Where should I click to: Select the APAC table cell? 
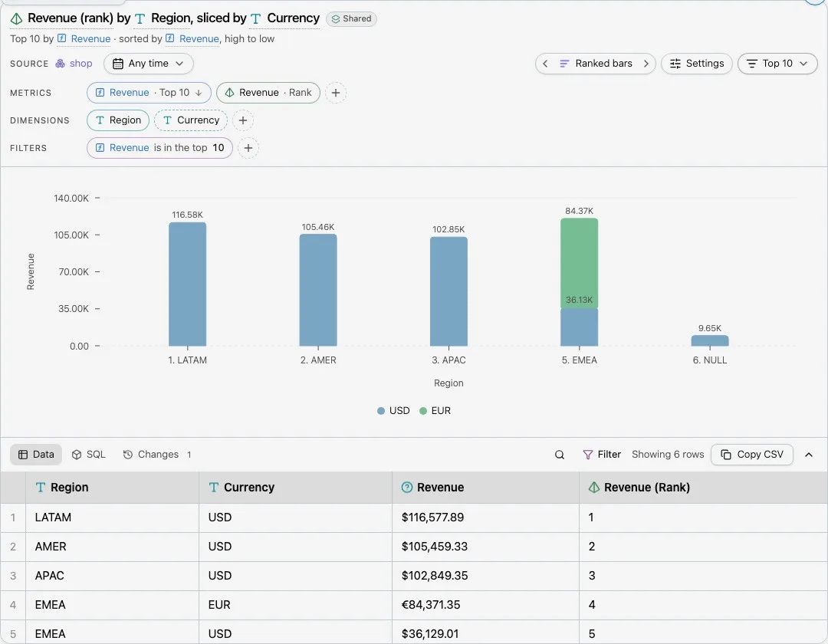112,575
